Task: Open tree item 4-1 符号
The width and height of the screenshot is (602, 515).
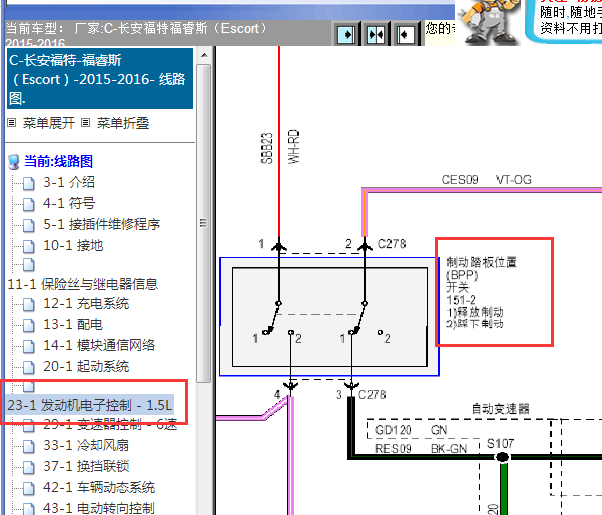Action: pos(69,203)
